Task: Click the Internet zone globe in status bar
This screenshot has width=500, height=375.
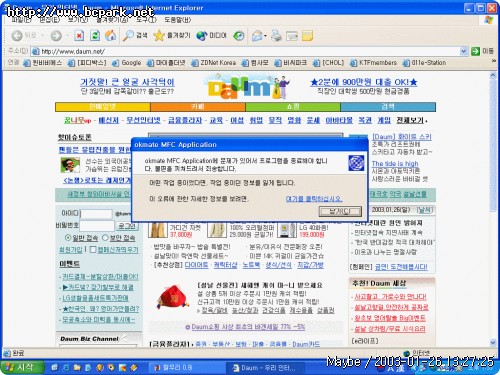Action: 407,353
